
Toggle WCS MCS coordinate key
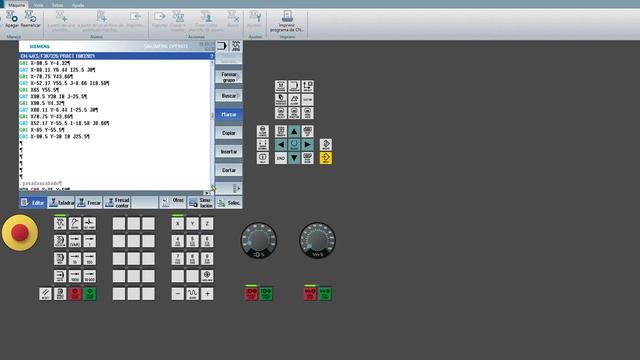click(207, 276)
